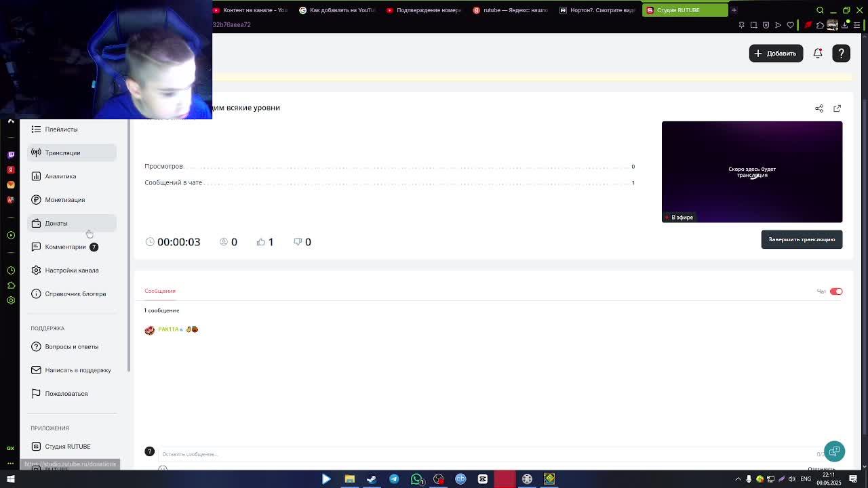
Task: Open Донаты section
Action: [x=72, y=223]
